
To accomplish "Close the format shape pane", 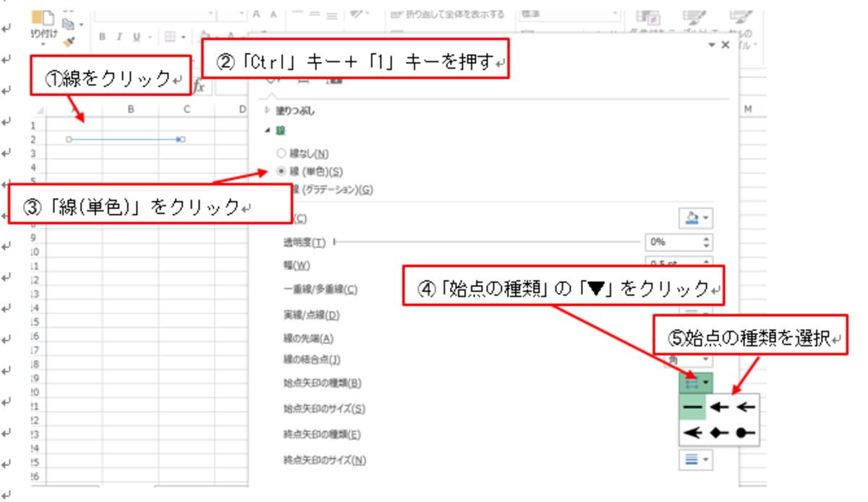I will click(726, 45).
